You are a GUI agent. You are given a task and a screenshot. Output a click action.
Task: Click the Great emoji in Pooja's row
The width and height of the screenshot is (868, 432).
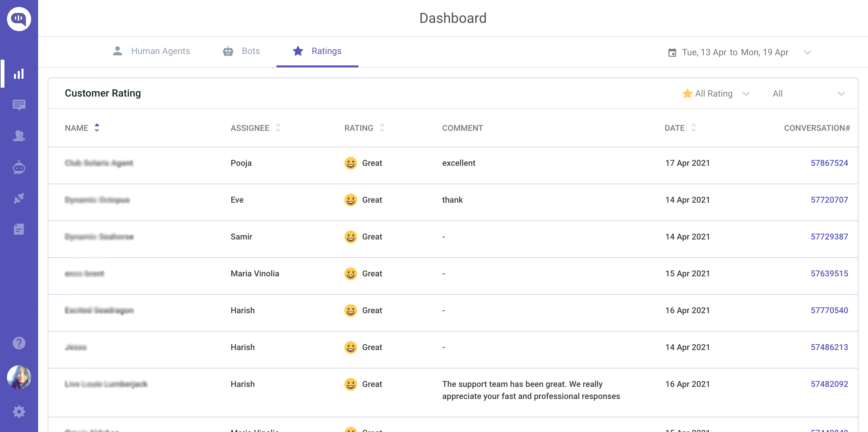pyautogui.click(x=350, y=163)
